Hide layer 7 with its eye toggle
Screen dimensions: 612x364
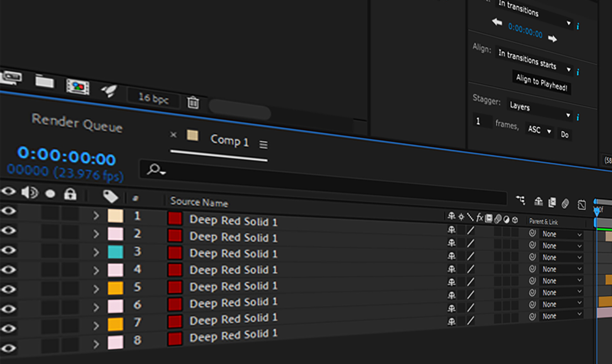[x=8, y=328]
